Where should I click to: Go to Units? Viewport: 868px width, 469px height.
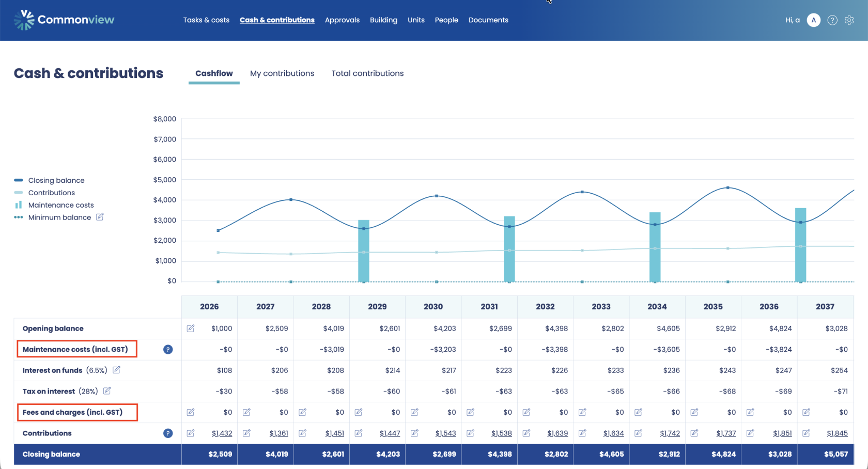(416, 20)
